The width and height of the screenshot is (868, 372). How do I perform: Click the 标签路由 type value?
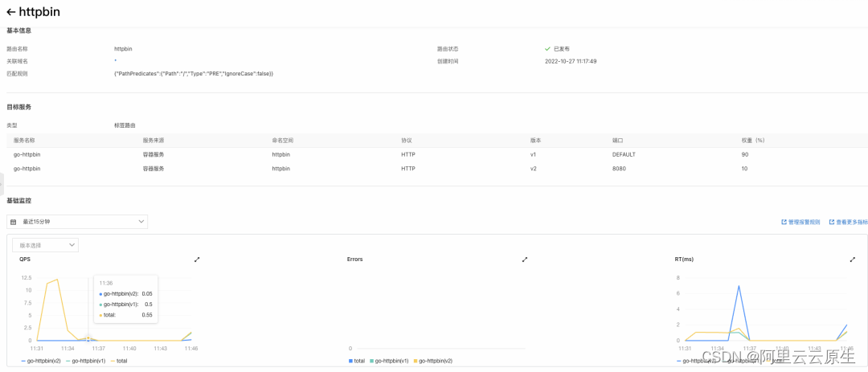pos(125,125)
